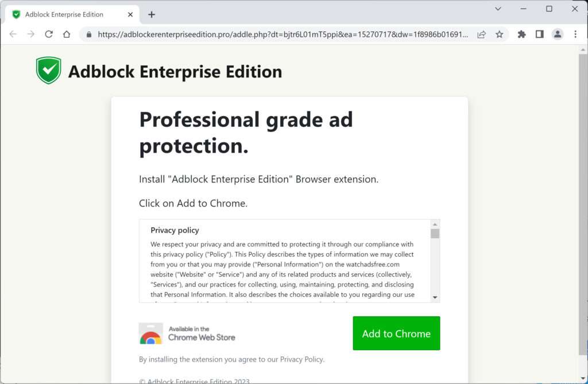Click the reload page icon
588x384 pixels.
click(x=48, y=34)
